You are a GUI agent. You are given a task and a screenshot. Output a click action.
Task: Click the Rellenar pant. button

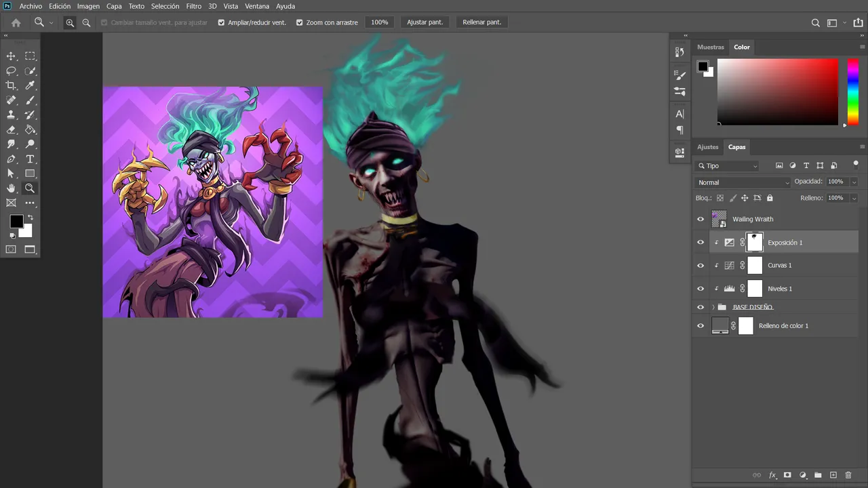click(x=482, y=22)
